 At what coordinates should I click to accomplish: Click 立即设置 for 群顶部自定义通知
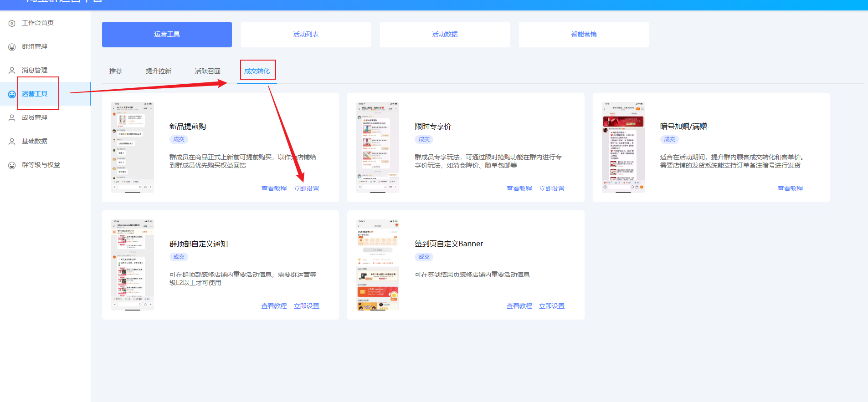coord(307,306)
